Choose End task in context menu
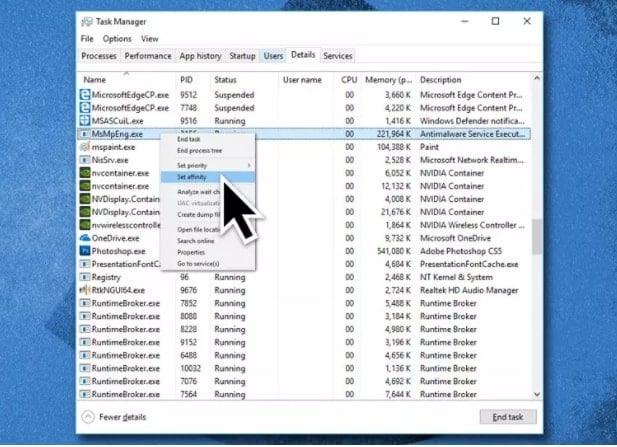 coord(208,139)
